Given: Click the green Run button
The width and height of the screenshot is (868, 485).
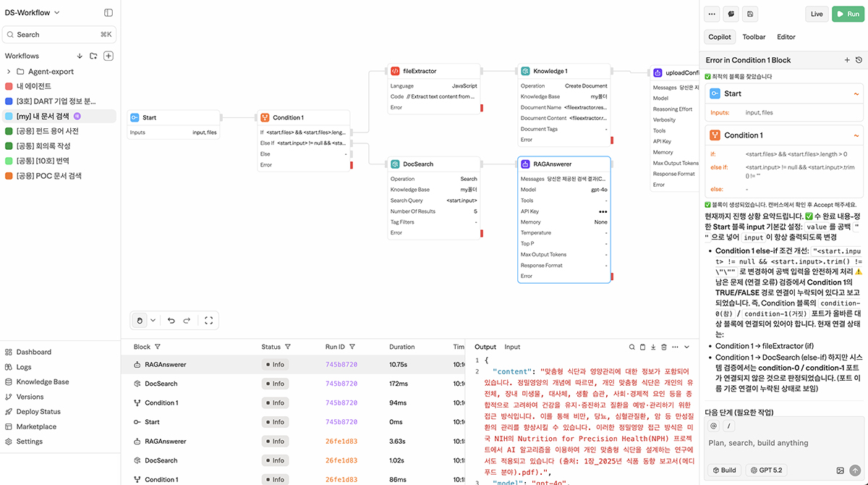Looking at the screenshot, I should point(847,14).
